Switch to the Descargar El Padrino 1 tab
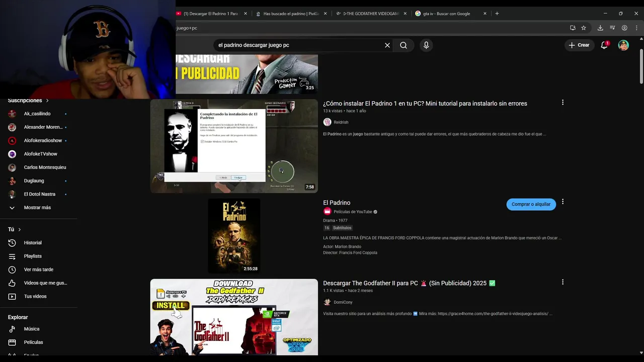Viewport: 644px width, 362px height. click(211, 14)
